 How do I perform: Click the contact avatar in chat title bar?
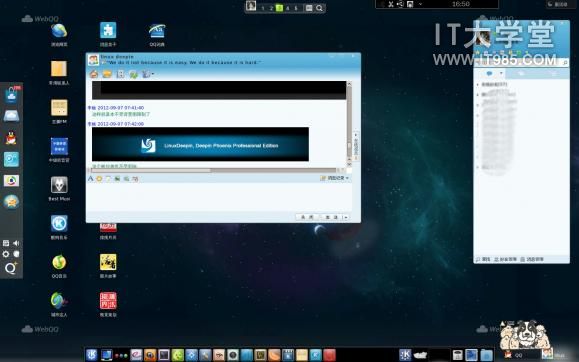93,60
